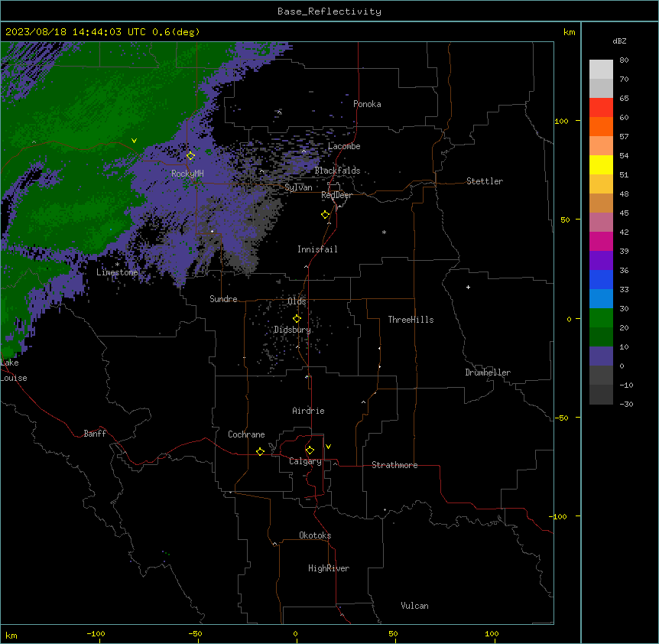Viewport: 659px width, 644px height.
Task: Select the magenta 39-42 dBZ swatch
Action: pyautogui.click(x=601, y=241)
